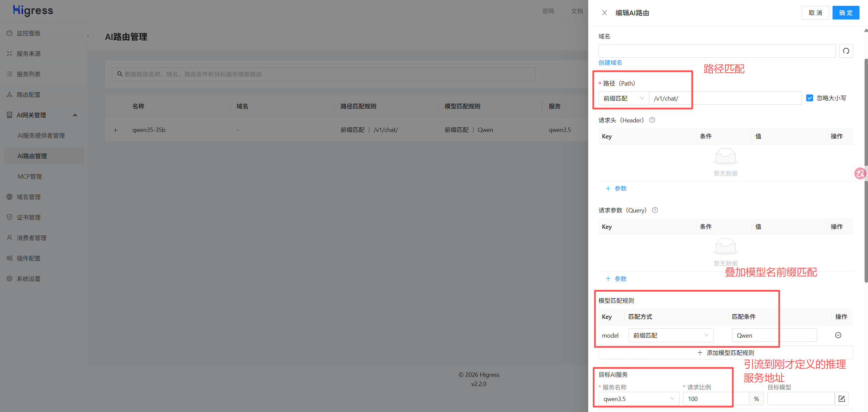Click the domain name input field

pyautogui.click(x=717, y=51)
